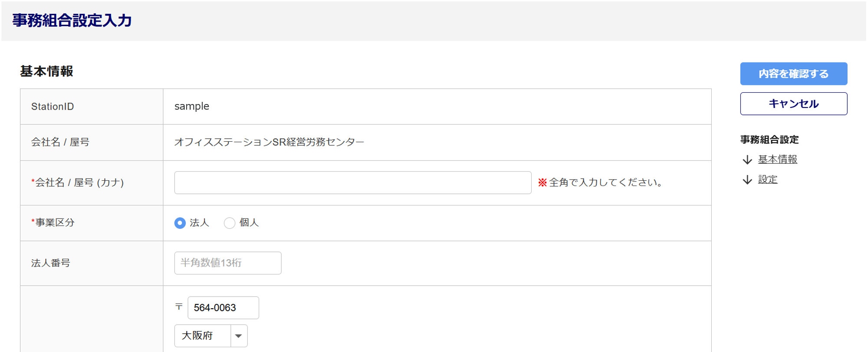The height and width of the screenshot is (352, 868).
Task: Click the 事務組合設定入力 page title
Action: [72, 20]
